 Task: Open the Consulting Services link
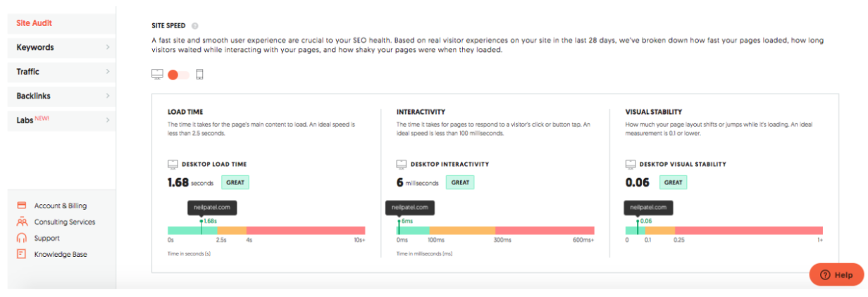(x=64, y=222)
